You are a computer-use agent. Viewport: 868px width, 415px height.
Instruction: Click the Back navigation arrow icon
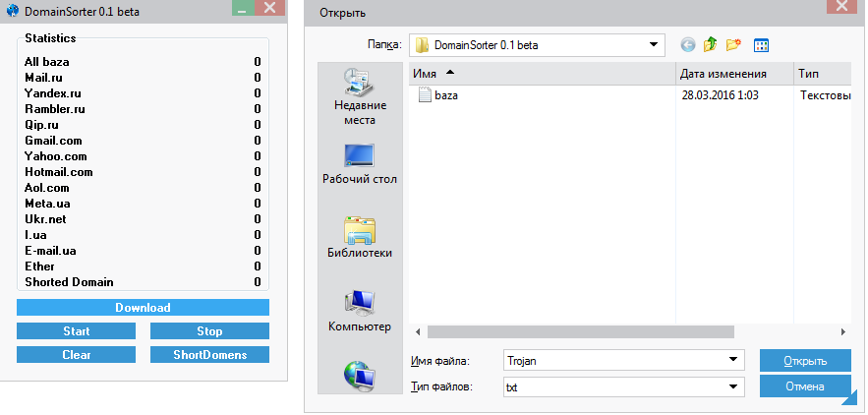coord(687,45)
